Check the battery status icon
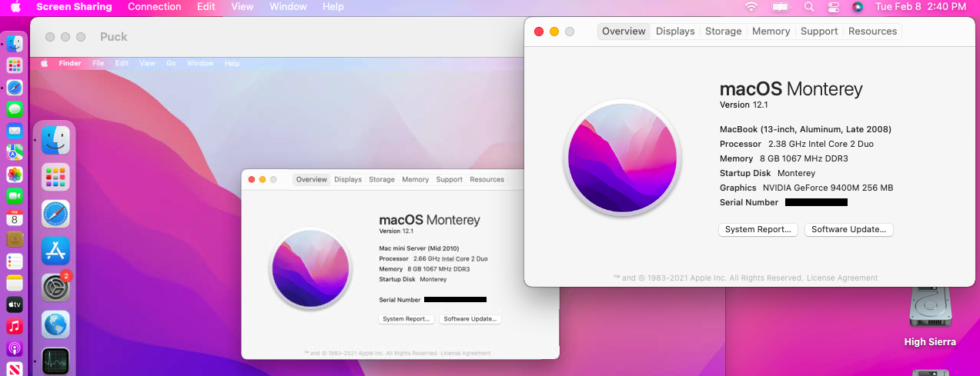The height and width of the screenshot is (376, 980). [x=781, y=7]
